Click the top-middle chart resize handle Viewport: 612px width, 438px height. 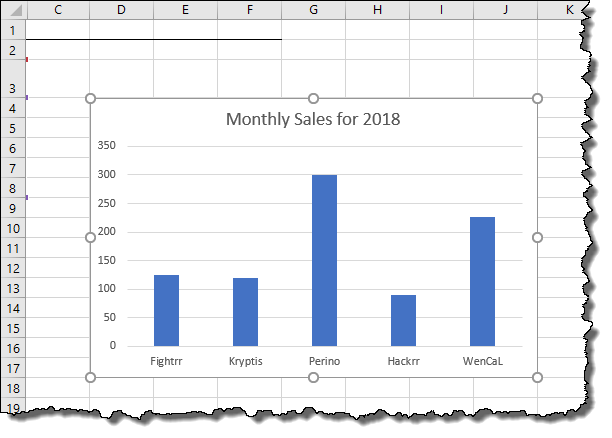pyautogui.click(x=314, y=98)
